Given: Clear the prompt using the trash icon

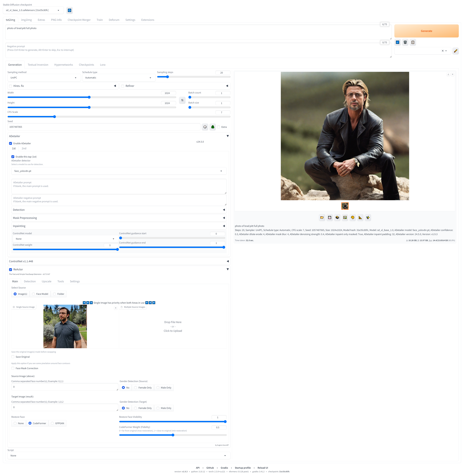Looking at the screenshot, I should pyautogui.click(x=405, y=42).
